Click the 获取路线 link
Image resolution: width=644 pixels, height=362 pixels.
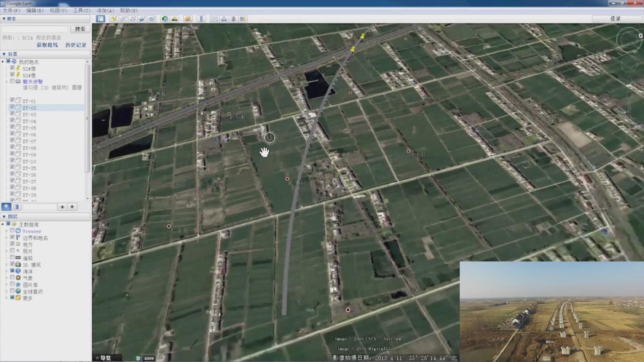point(47,45)
